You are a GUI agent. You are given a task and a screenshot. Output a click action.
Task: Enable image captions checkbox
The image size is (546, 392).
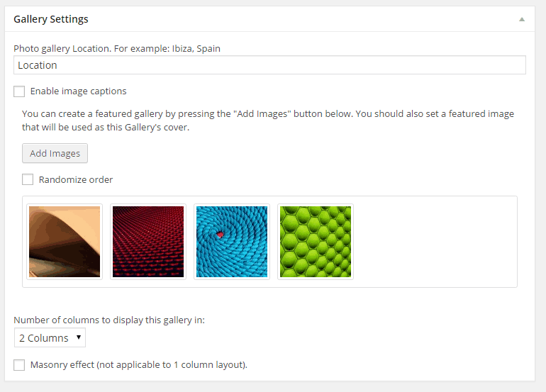[19, 91]
